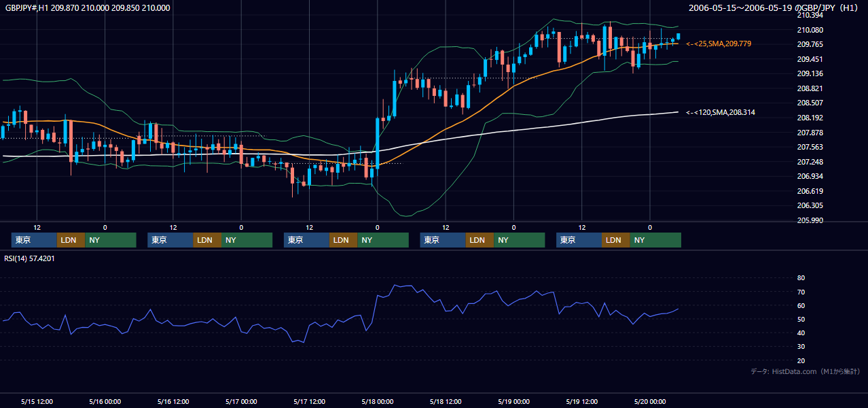Select the 5/17 00:00 time axis label
This screenshot has height=408, width=868.
241,401
